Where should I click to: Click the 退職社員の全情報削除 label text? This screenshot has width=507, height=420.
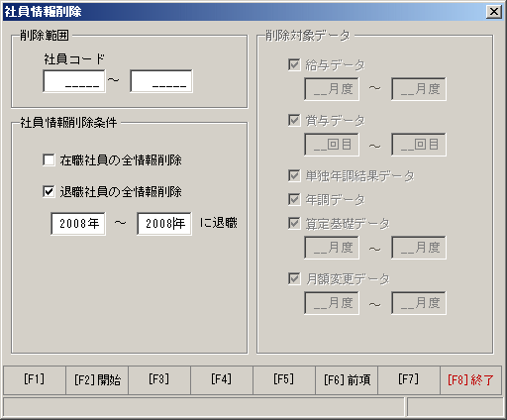(121, 191)
